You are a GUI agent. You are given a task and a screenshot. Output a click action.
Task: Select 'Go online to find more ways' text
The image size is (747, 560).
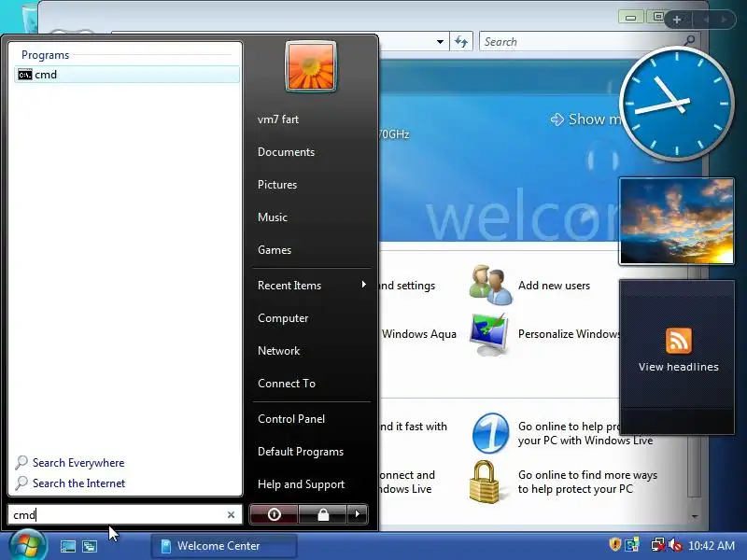(x=587, y=475)
